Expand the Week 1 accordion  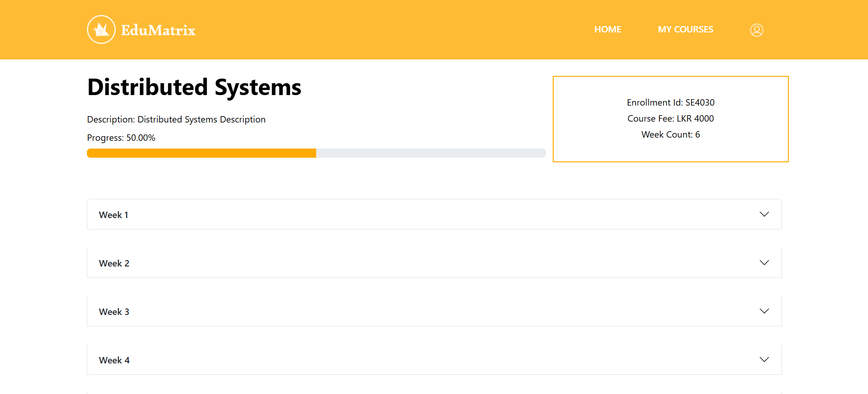434,214
